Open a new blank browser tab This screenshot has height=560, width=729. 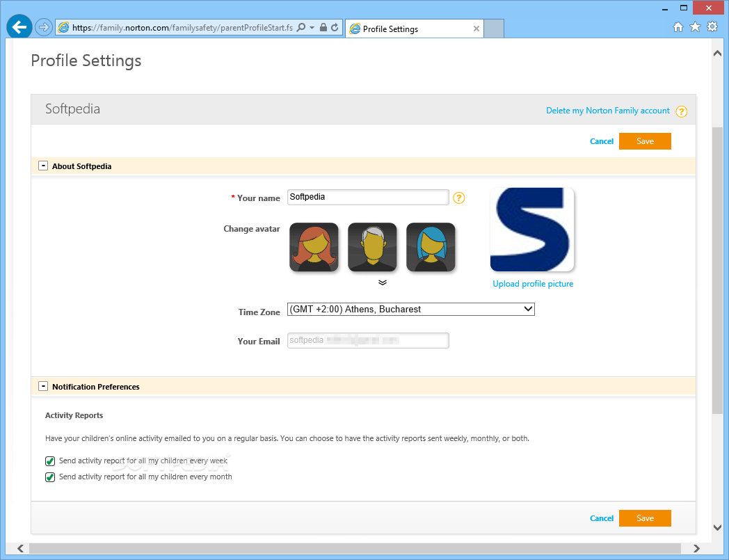click(x=494, y=29)
